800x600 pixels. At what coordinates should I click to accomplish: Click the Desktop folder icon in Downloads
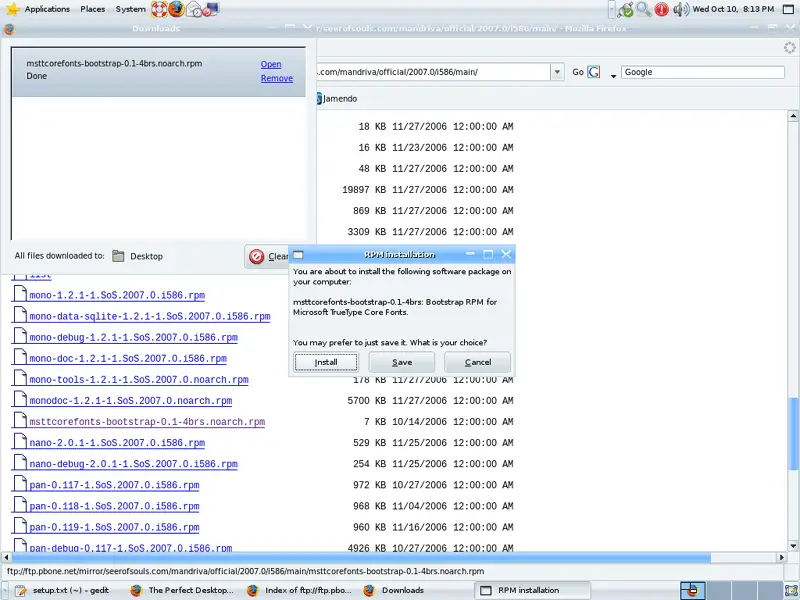click(118, 256)
